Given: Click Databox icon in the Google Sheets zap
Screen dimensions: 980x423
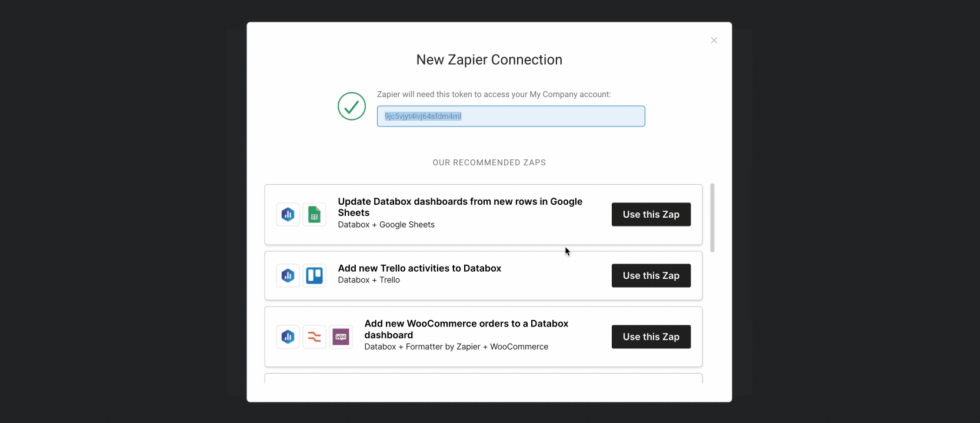Looking at the screenshot, I should point(288,215).
